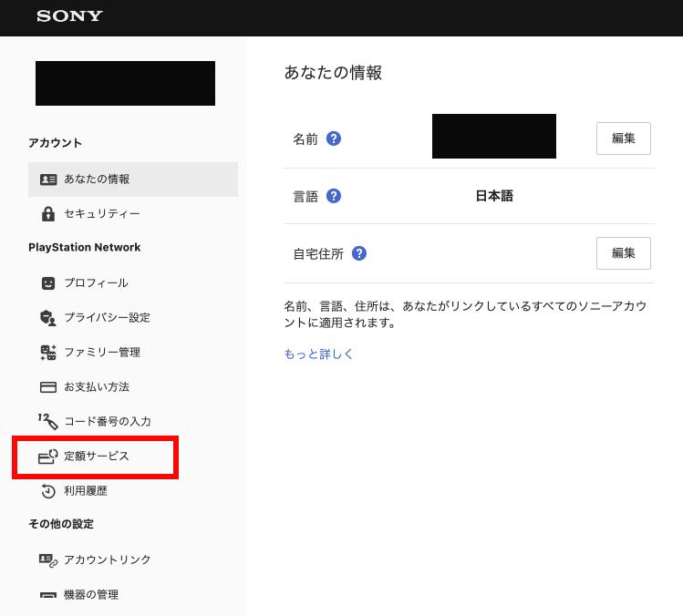Click the family icon beside ファミリー管理
Image resolution: width=683 pixels, height=616 pixels.
[48, 352]
